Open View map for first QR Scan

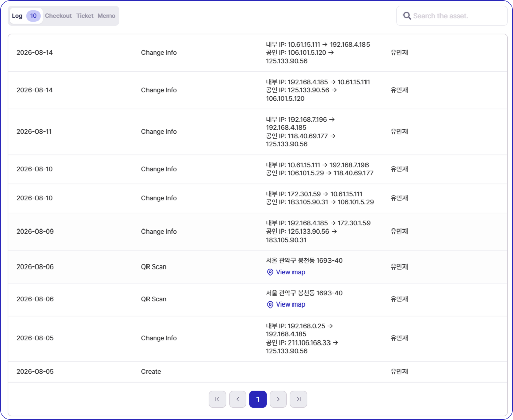click(x=290, y=272)
